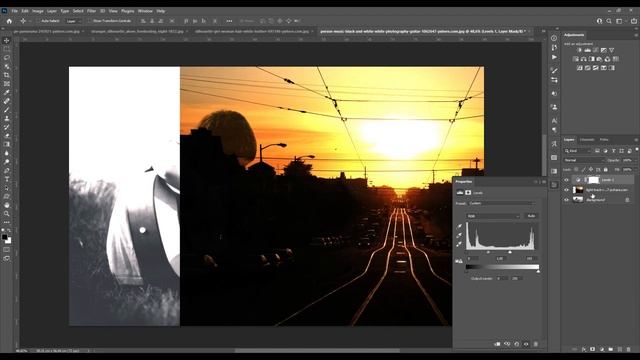Hide the Background layer
The height and width of the screenshot is (360, 640).
point(566,200)
